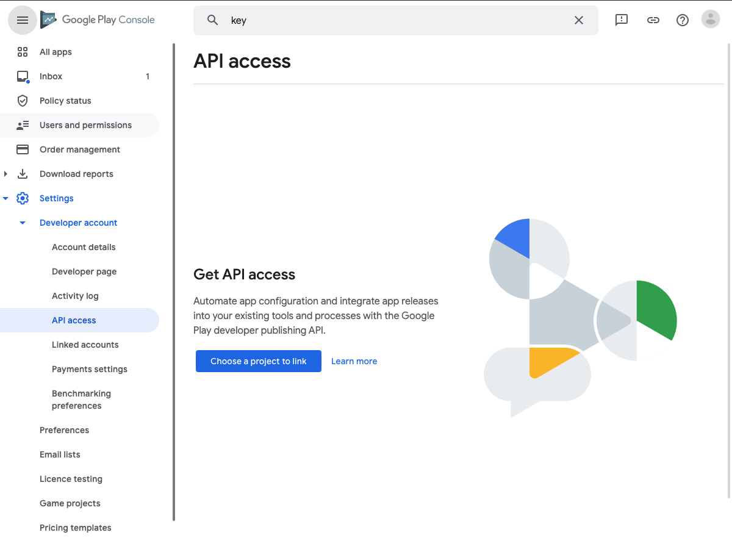Image resolution: width=732 pixels, height=560 pixels.
Task: Open the help question mark icon
Action: (x=683, y=20)
